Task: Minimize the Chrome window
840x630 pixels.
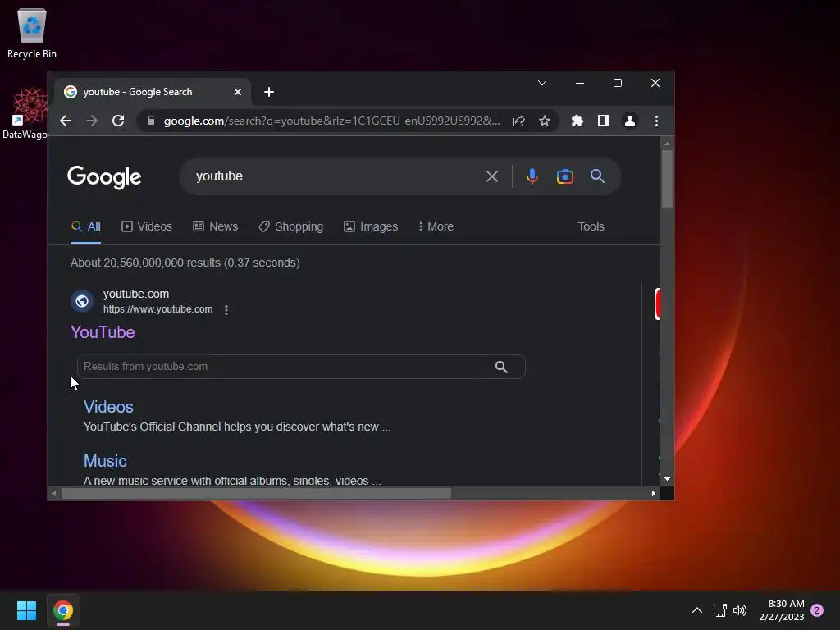Action: (580, 83)
